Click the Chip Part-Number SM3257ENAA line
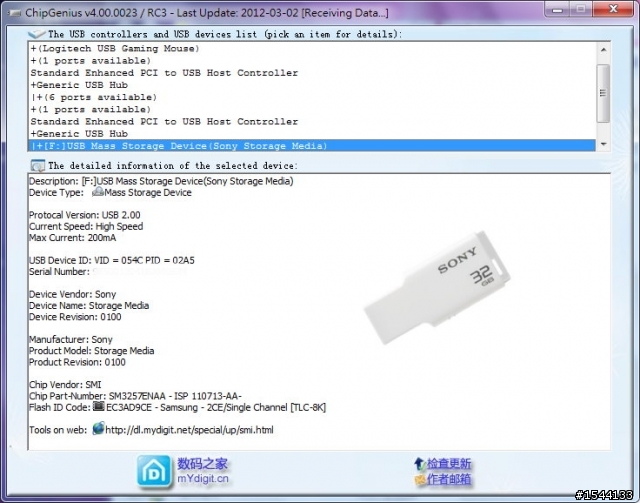This screenshot has height=503, width=640. pyautogui.click(x=136, y=396)
